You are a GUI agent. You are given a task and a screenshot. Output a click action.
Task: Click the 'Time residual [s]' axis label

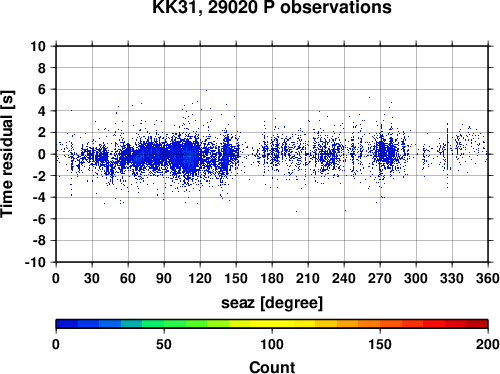click(x=7, y=154)
